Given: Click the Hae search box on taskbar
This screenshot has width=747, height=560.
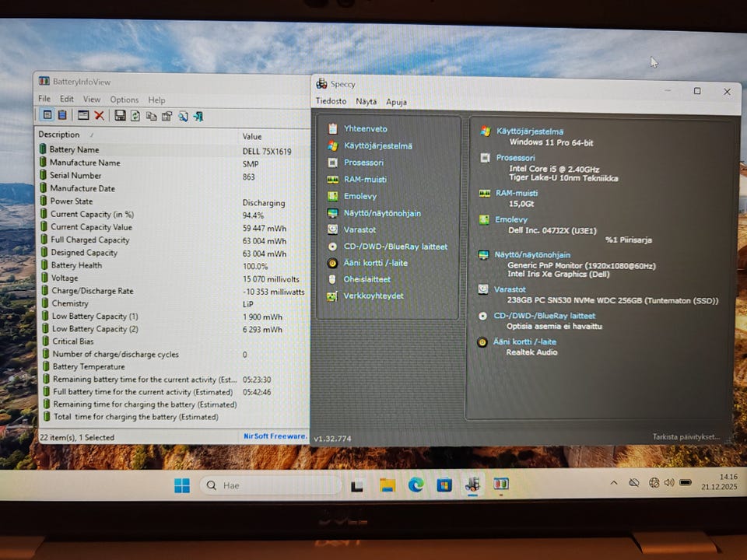Looking at the screenshot, I should (x=271, y=485).
